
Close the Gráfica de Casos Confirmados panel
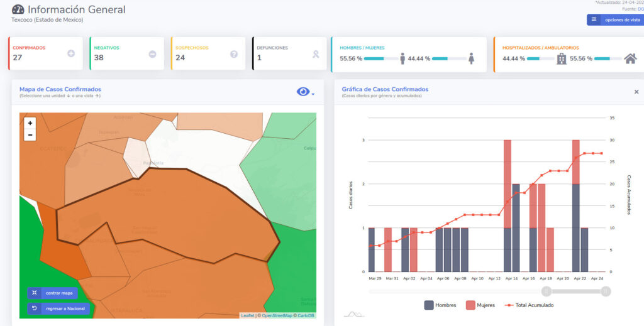tap(636, 92)
